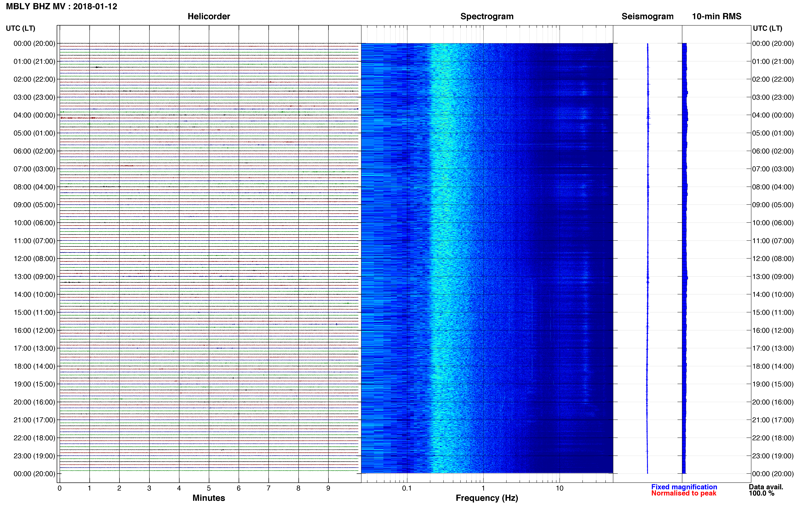Click the right '21:00 (17:00)' time label
Screen dimensions: 812x508
[x=773, y=420]
